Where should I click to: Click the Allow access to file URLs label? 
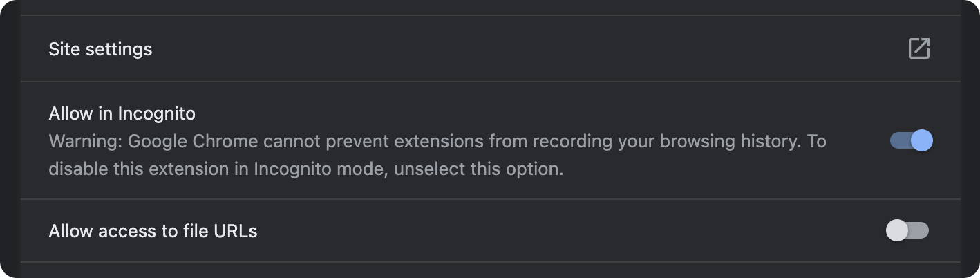(153, 231)
